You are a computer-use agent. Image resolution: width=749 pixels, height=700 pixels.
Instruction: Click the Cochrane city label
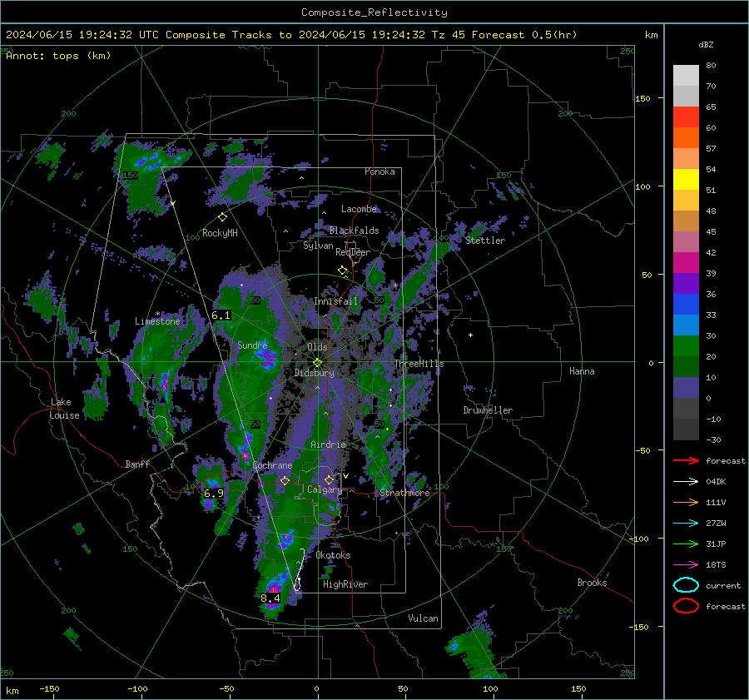tap(272, 465)
